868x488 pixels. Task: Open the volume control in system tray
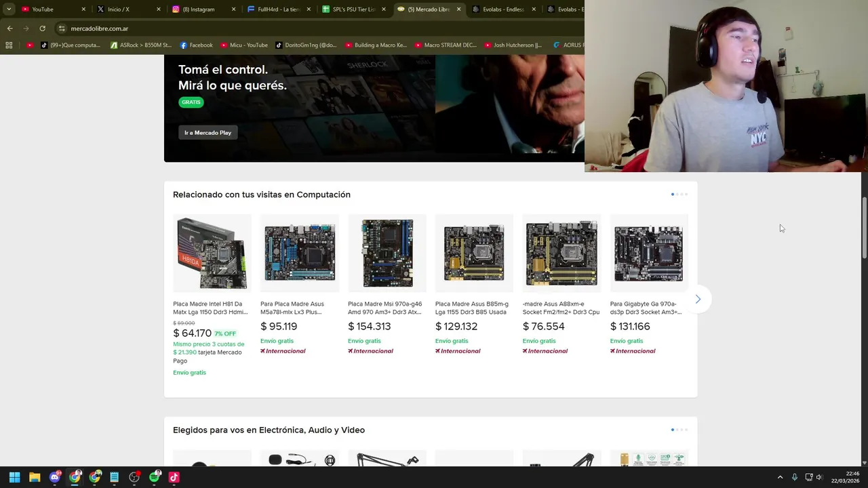[x=819, y=477]
